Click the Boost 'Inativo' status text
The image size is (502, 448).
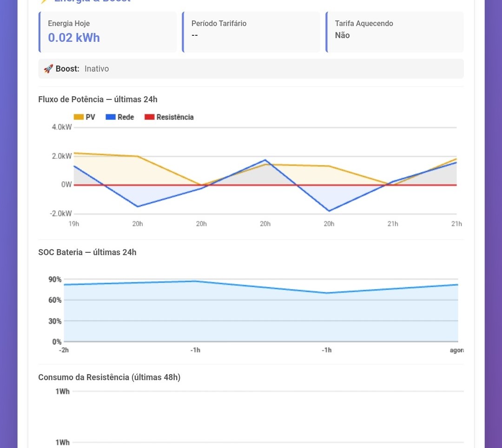click(97, 69)
